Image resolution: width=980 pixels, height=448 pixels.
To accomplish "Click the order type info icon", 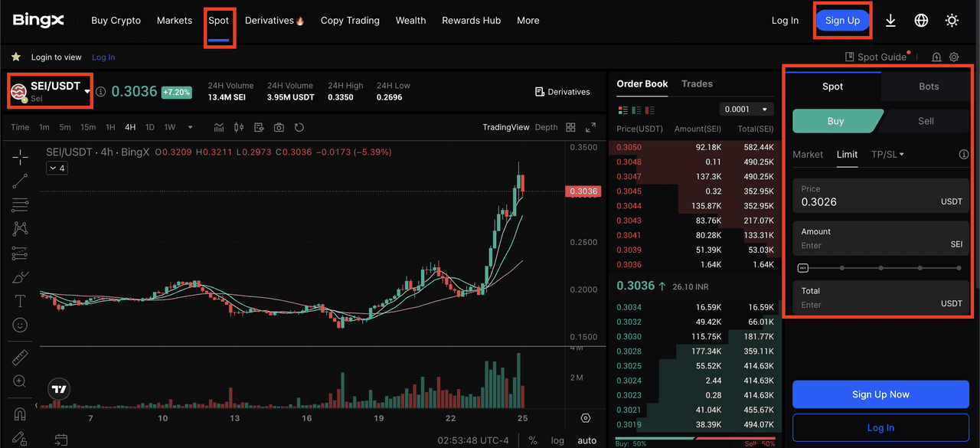I will (963, 155).
